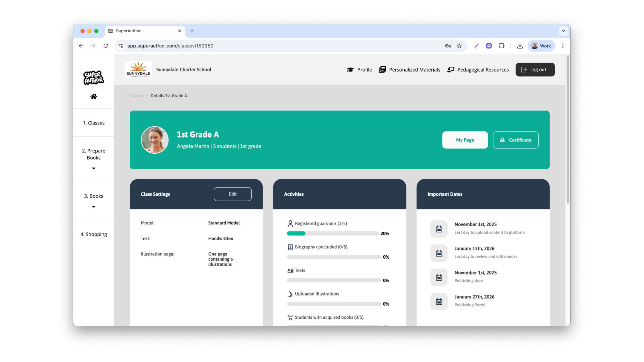Viewport: 644px width, 362px height.
Task: Click the Uploaded Illustrations progress bar
Action: [334, 304]
